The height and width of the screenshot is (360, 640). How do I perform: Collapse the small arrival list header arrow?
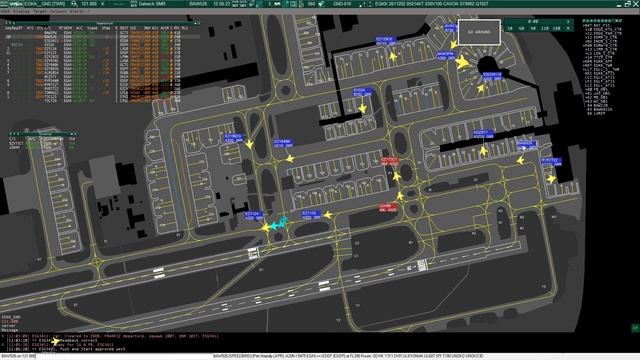(x=72, y=134)
